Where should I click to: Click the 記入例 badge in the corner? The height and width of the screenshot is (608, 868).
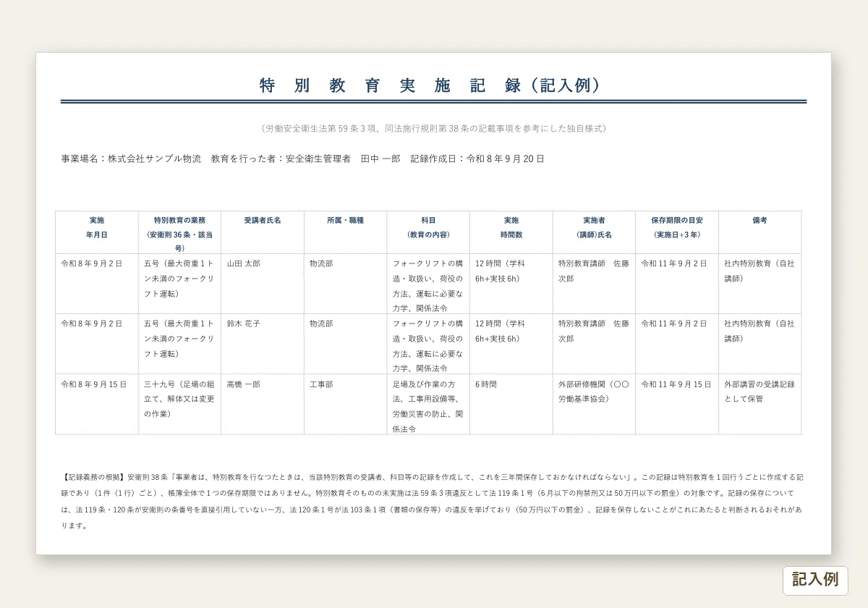[815, 580]
